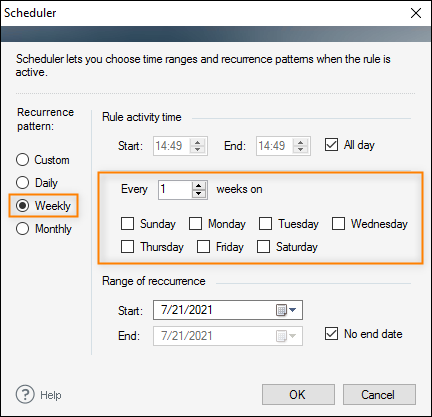Increase the weeks interval with up arrow

[x=199, y=186]
